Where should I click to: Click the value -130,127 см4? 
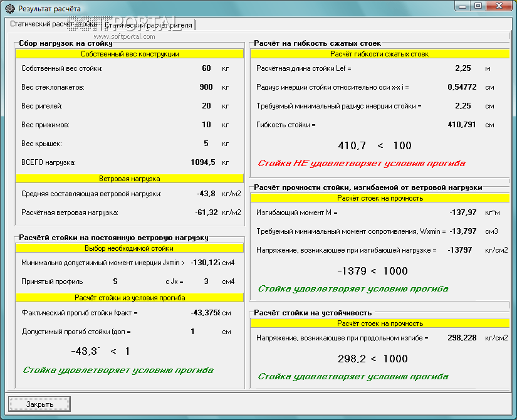point(206,263)
